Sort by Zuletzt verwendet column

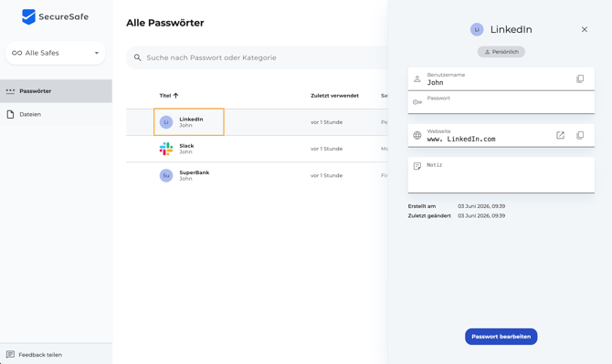pos(334,96)
